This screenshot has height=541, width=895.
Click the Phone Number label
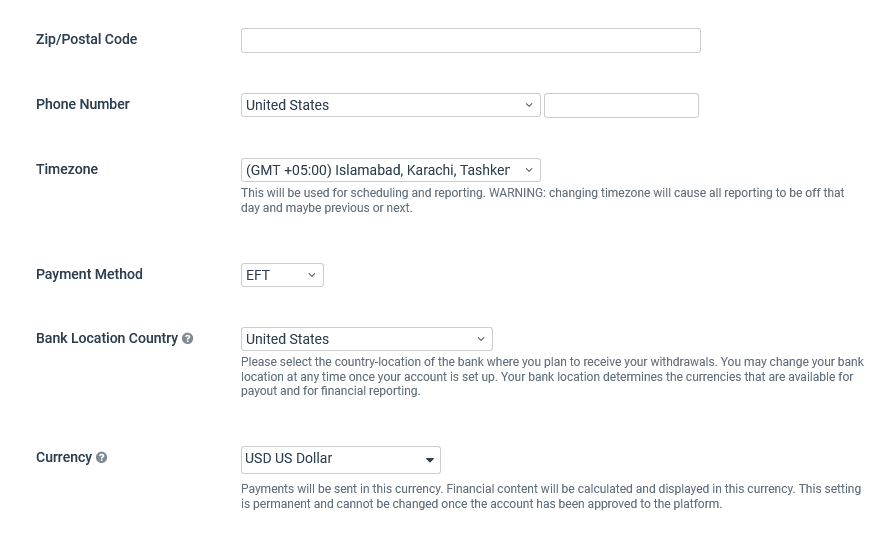[83, 104]
